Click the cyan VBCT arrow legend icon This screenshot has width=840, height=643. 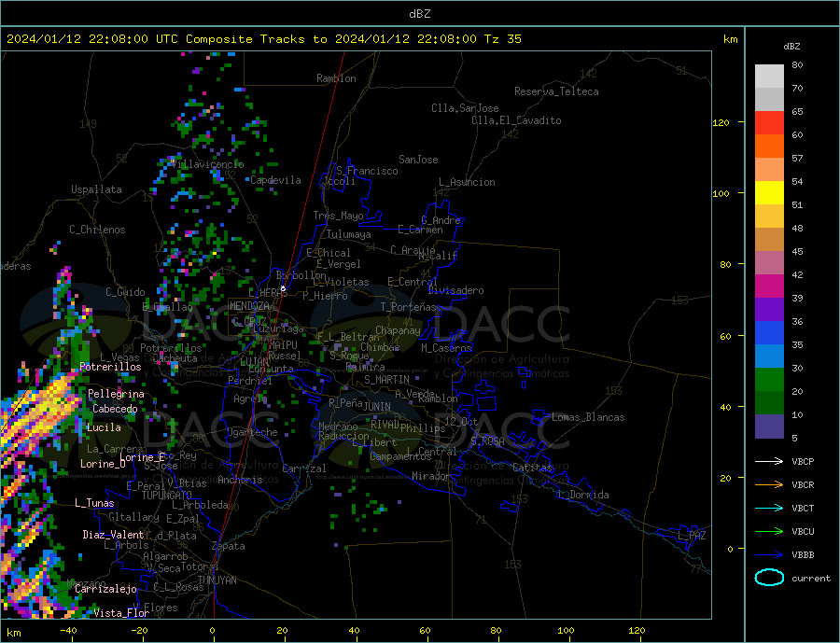(769, 508)
